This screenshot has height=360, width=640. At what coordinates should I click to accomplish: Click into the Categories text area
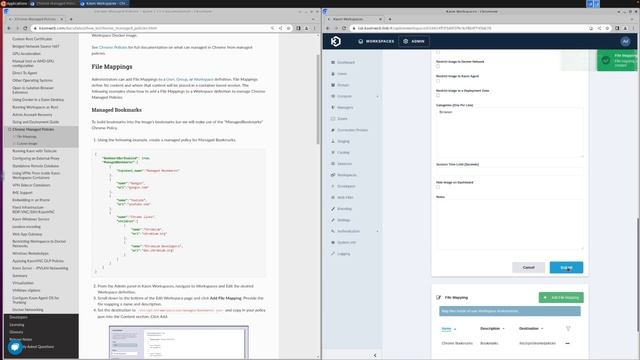pyautogui.click(x=509, y=132)
